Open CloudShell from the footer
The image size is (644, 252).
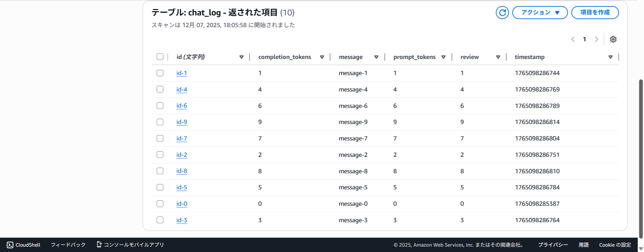23,245
